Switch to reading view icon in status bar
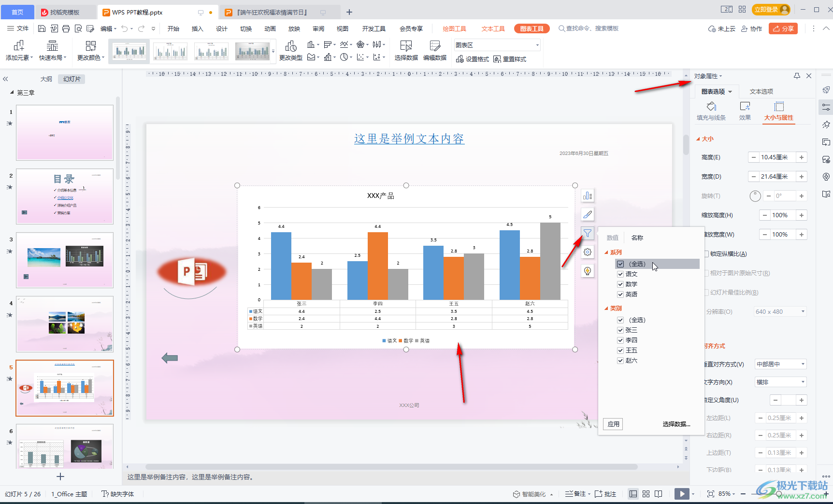Viewport: 833px width, 504px height. pyautogui.click(x=659, y=494)
